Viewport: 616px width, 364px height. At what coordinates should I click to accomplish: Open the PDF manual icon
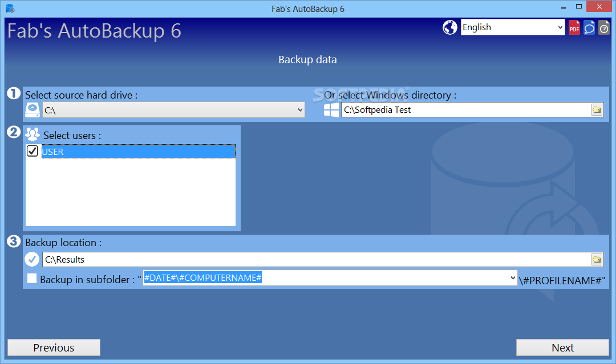[x=574, y=27]
